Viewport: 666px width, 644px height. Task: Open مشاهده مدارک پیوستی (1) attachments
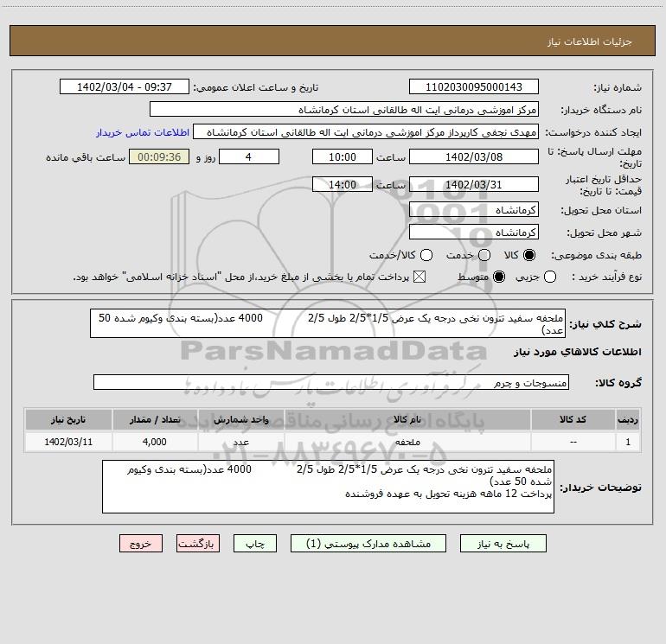click(368, 544)
